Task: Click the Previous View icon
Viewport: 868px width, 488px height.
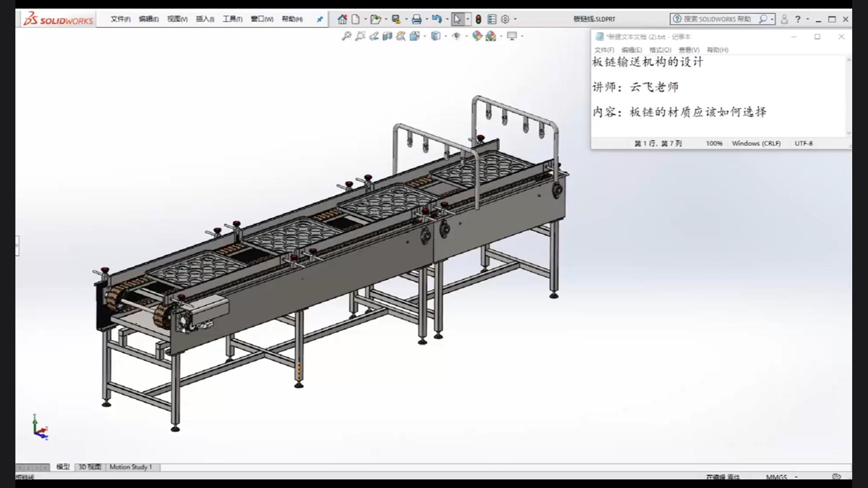Action: tap(374, 36)
